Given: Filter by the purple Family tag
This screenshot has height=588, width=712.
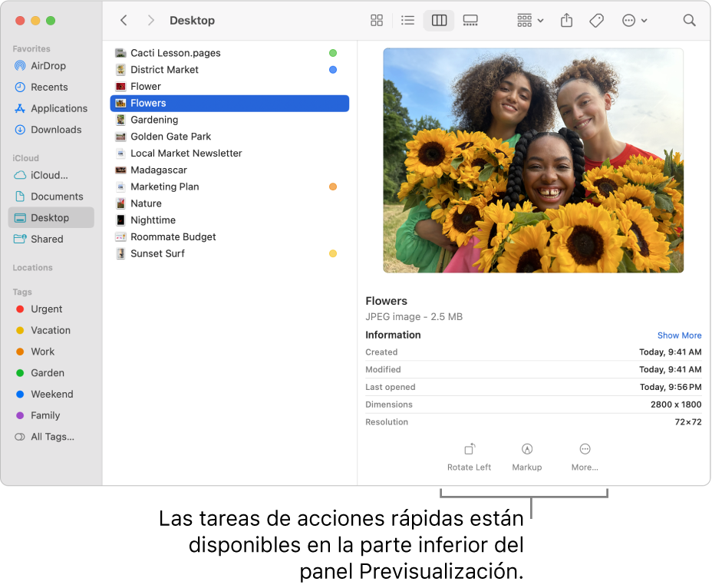Looking at the screenshot, I should (x=45, y=416).
